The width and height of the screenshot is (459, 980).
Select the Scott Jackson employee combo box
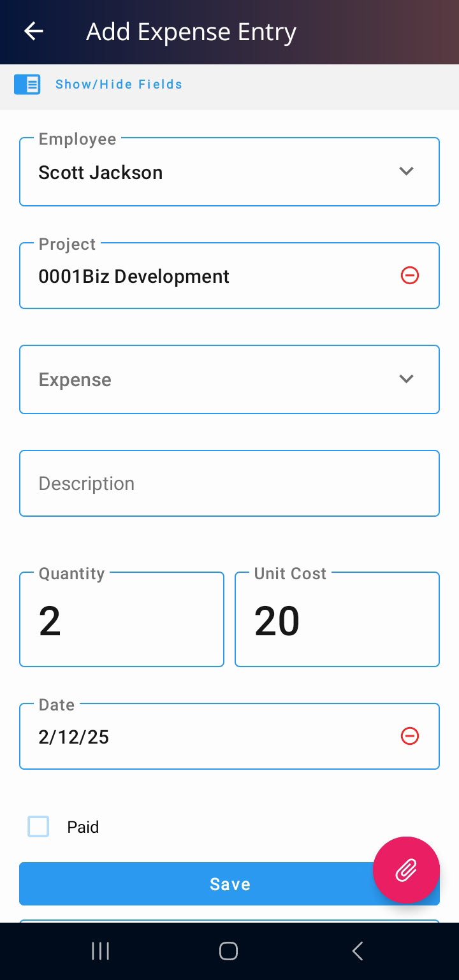(229, 171)
